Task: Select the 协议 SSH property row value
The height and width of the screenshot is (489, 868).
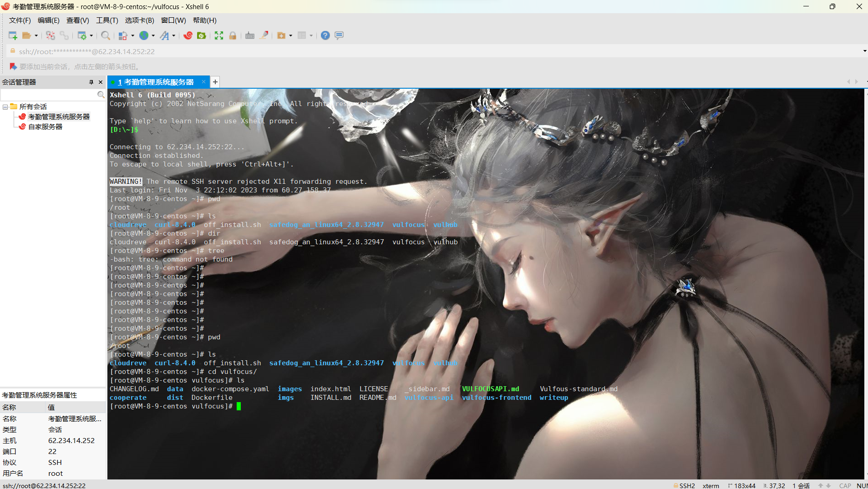Action: (55, 462)
